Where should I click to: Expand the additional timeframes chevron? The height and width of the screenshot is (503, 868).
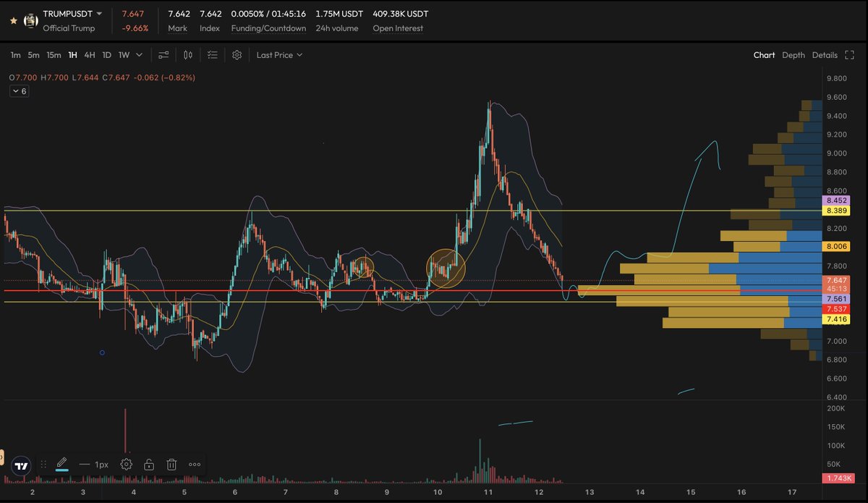coord(140,55)
